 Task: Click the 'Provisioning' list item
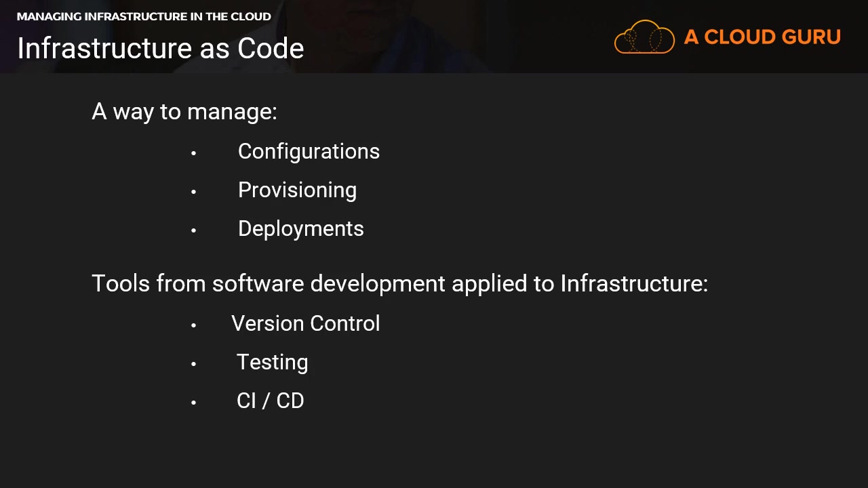297,190
